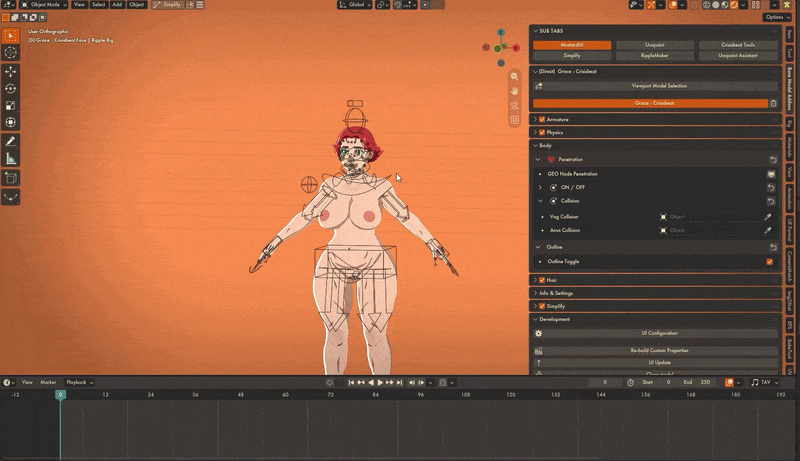Activate the Rotate tool
The height and width of the screenshot is (461, 800).
(x=11, y=89)
